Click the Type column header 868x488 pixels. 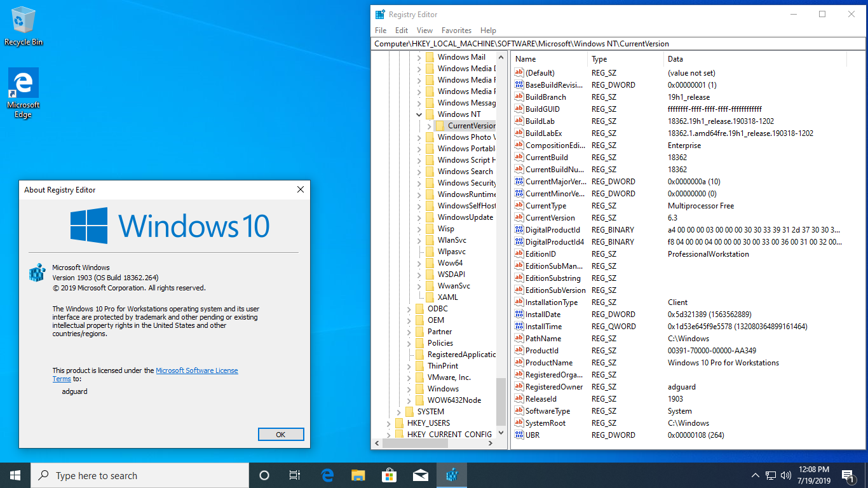tap(625, 59)
